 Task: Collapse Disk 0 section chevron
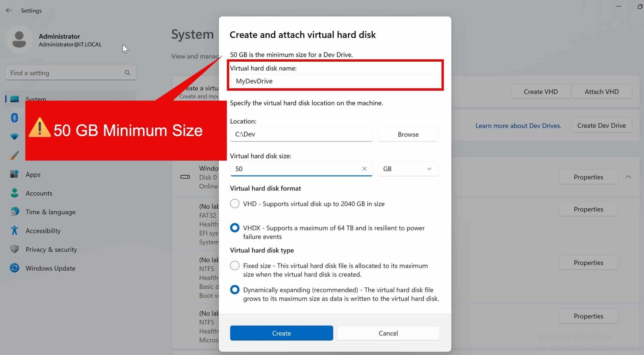[x=628, y=177]
